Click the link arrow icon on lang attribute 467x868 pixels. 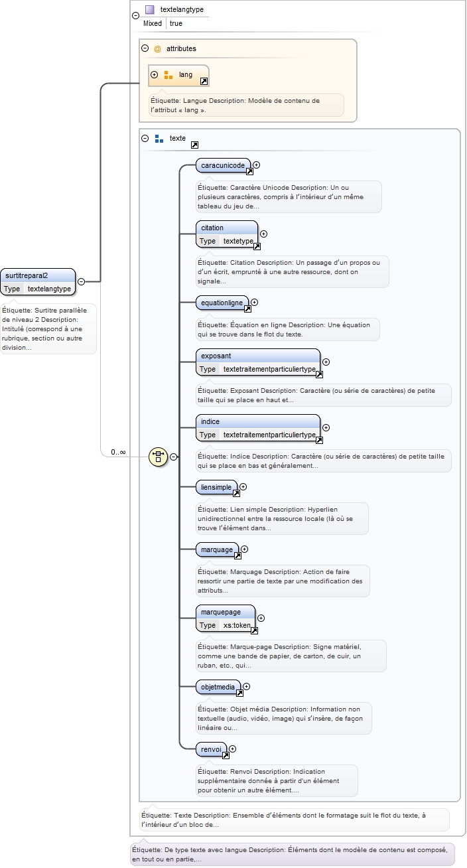[204, 82]
